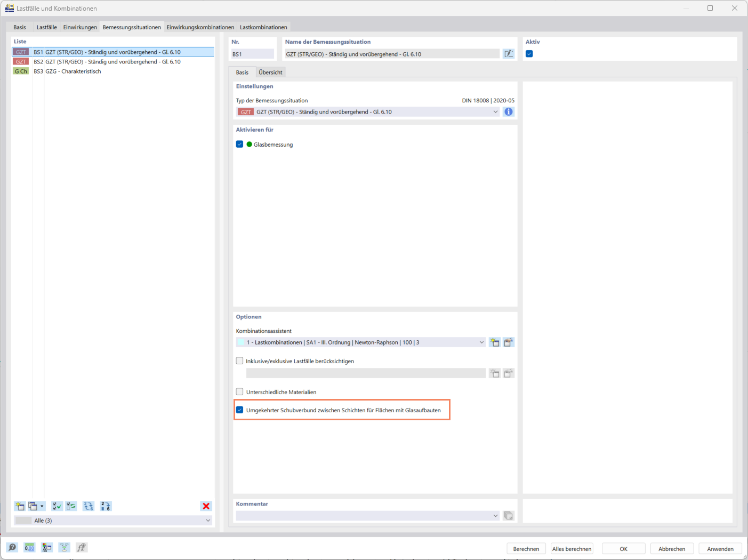Delete the selected entry with the red X icon
The height and width of the screenshot is (560, 748).
tap(206, 506)
